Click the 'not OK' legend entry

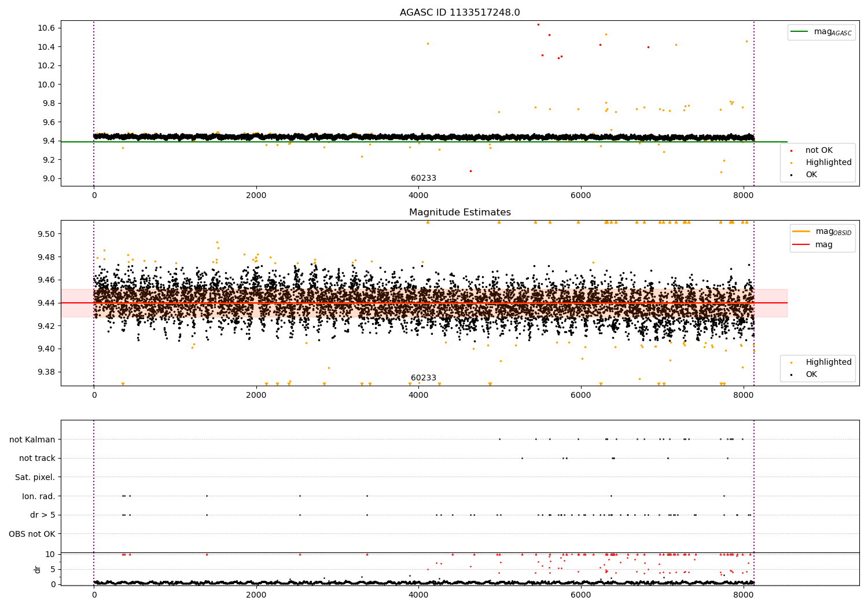(x=819, y=151)
